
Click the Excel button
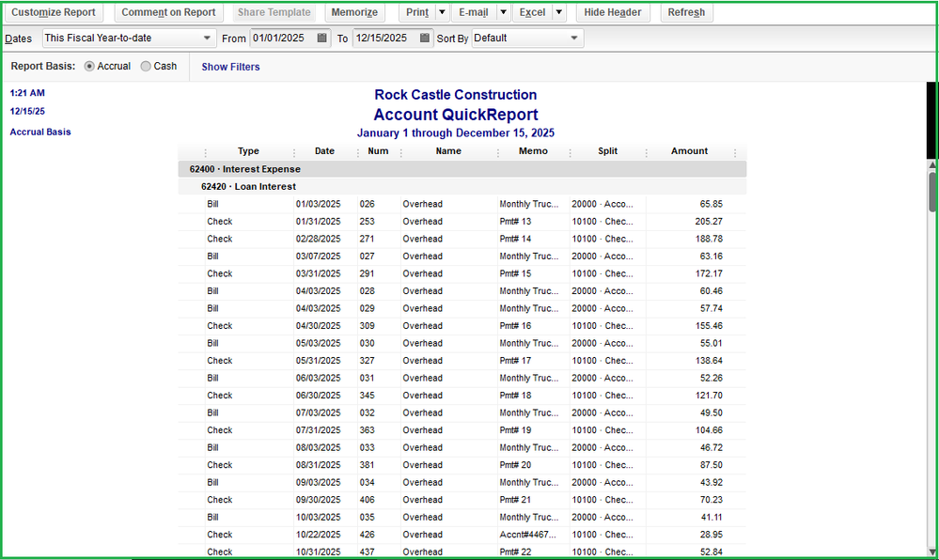coord(532,12)
